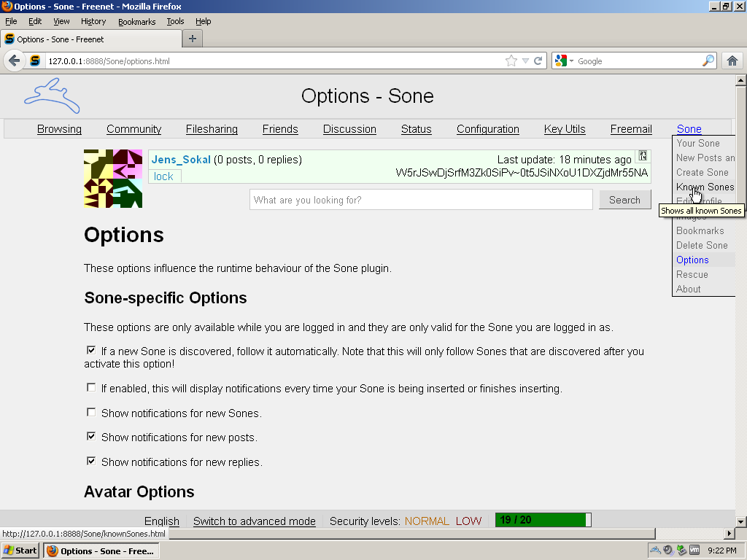This screenshot has width=747, height=560.
Task: Click the bookmark star icon in address bar
Action: 511,61
